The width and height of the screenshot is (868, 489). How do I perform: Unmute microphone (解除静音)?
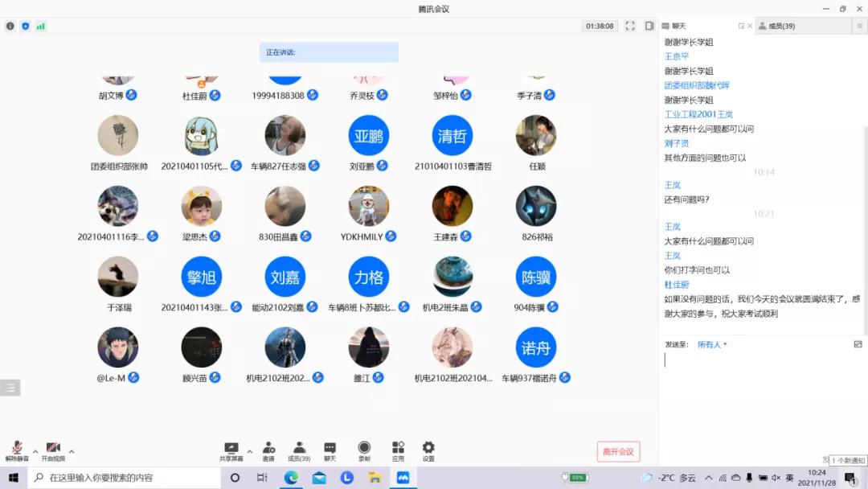pos(16,450)
